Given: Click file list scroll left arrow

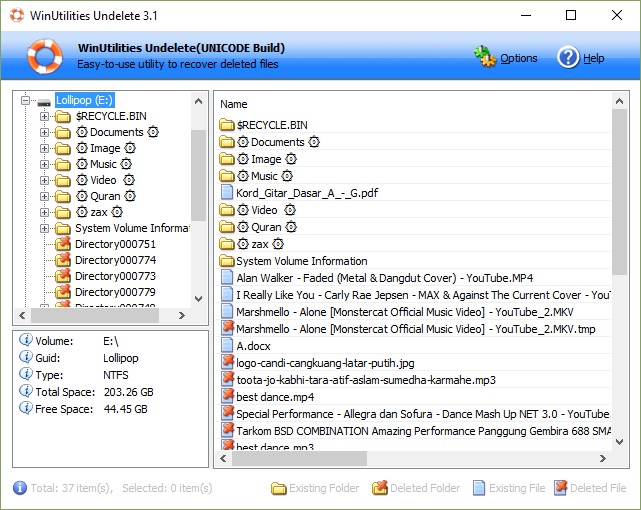Looking at the screenshot, I should (x=223, y=459).
